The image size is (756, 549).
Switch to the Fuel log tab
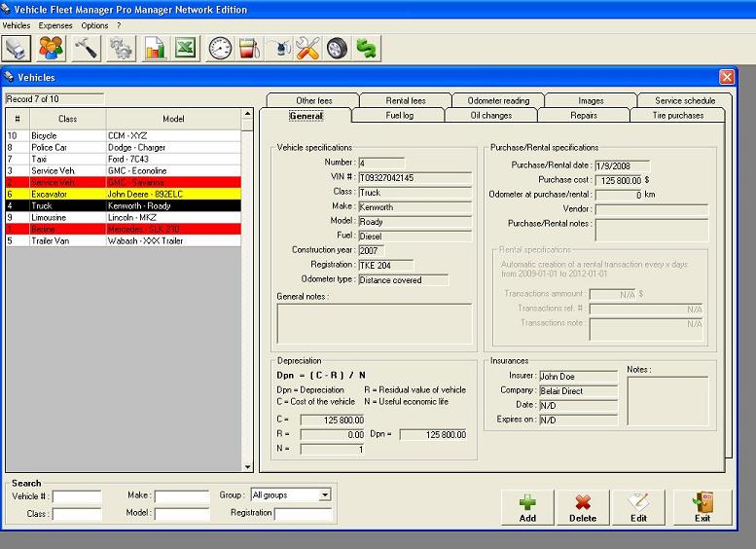[399, 115]
